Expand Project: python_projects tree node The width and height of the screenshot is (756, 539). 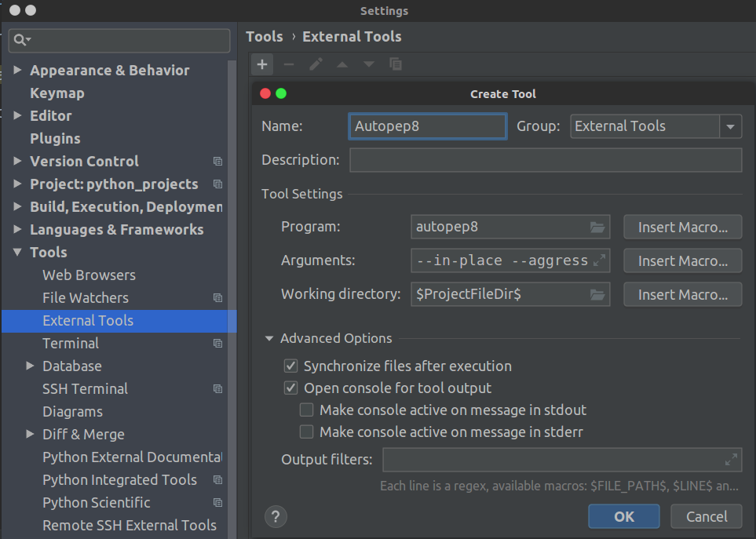pos(17,184)
